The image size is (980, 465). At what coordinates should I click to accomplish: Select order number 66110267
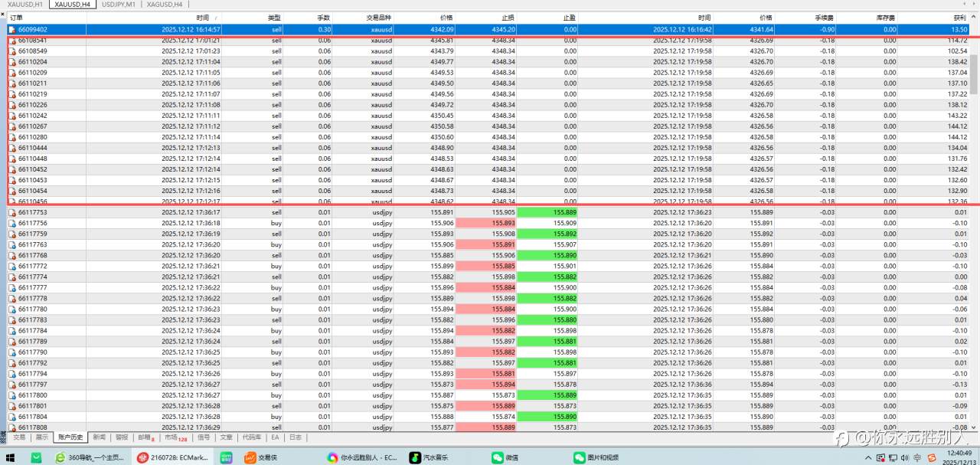point(32,126)
